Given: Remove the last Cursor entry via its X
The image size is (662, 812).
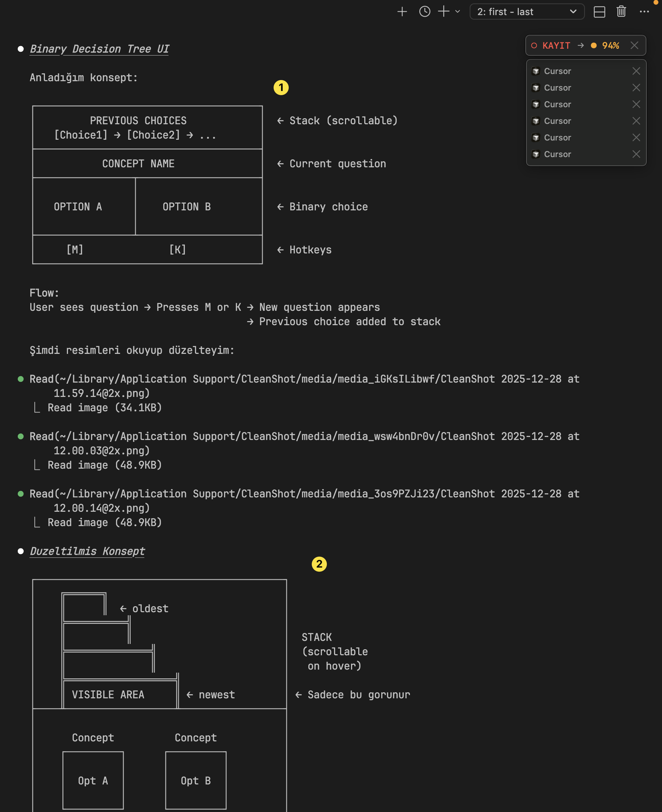Looking at the screenshot, I should 636,154.
